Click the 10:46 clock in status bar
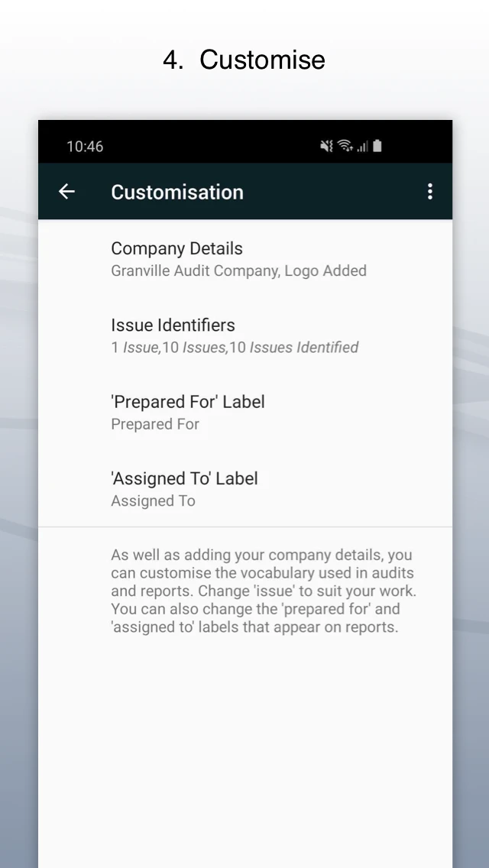 coord(85,146)
